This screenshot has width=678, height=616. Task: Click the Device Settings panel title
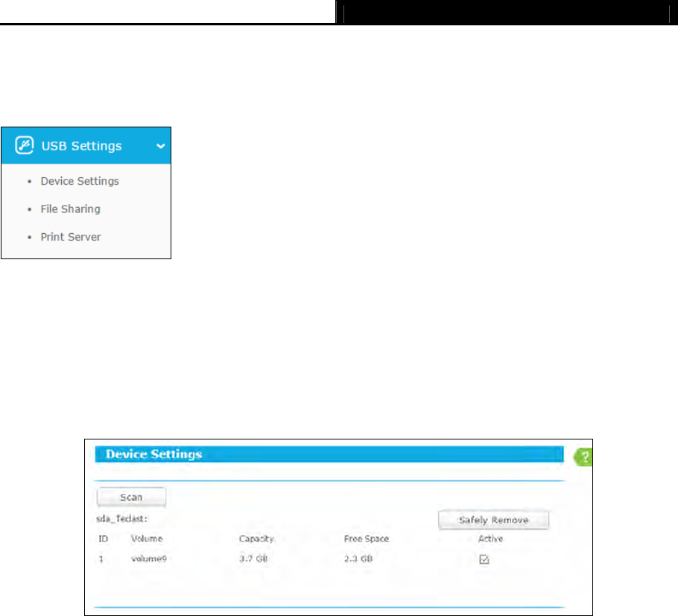point(154,454)
